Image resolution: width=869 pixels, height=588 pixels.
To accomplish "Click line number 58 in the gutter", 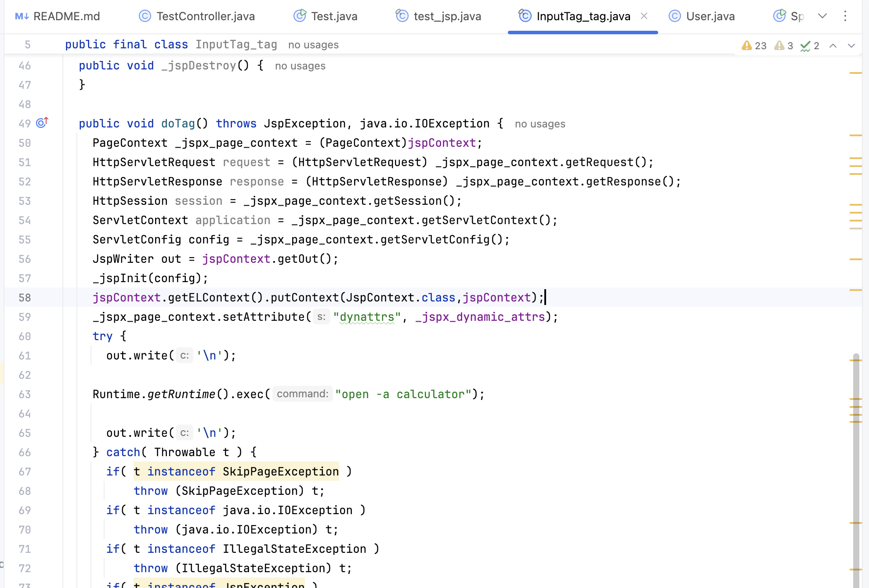I will (25, 298).
